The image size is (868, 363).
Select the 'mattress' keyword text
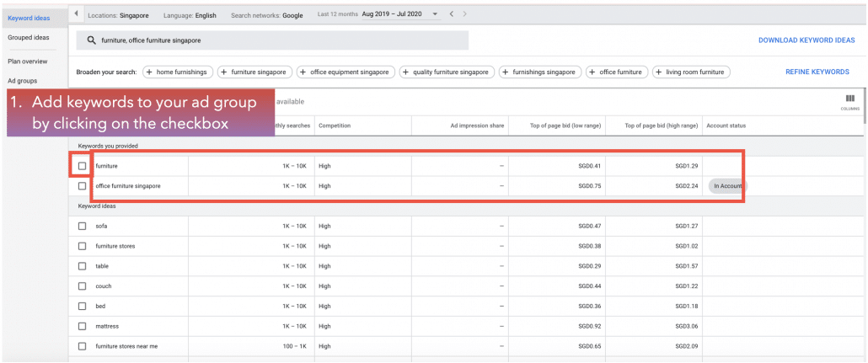point(107,326)
